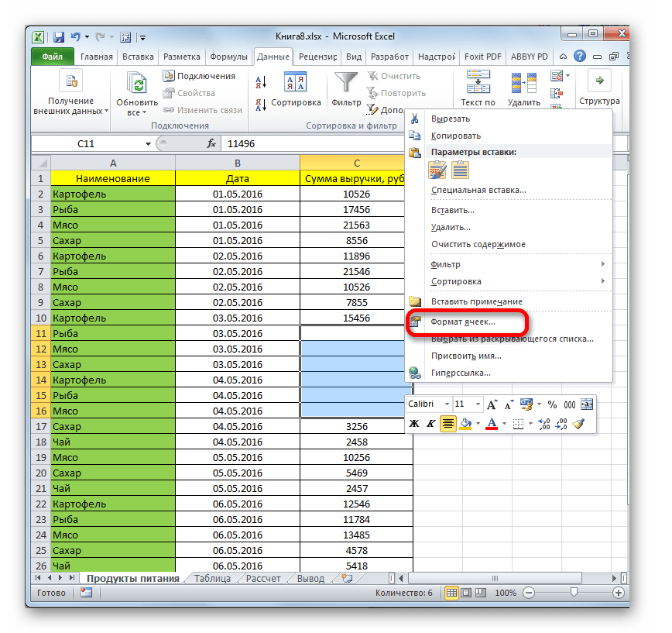The height and width of the screenshot is (633, 672).
Task: Click format painter brush in mini toolbar
Action: tap(579, 423)
